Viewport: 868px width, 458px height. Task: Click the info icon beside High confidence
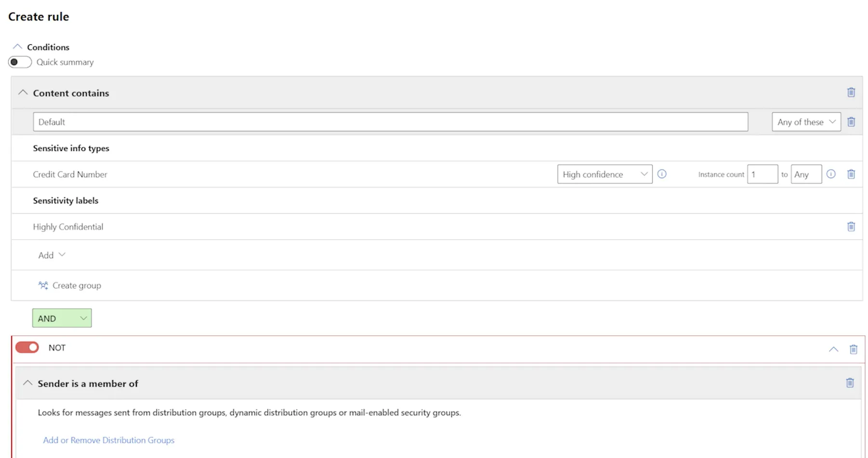point(662,174)
